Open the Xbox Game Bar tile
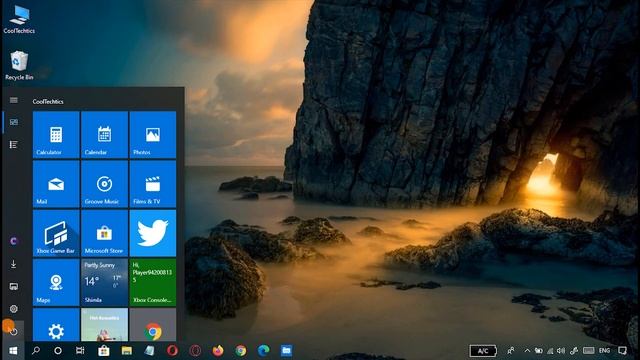The width and height of the screenshot is (640, 360). click(x=56, y=233)
